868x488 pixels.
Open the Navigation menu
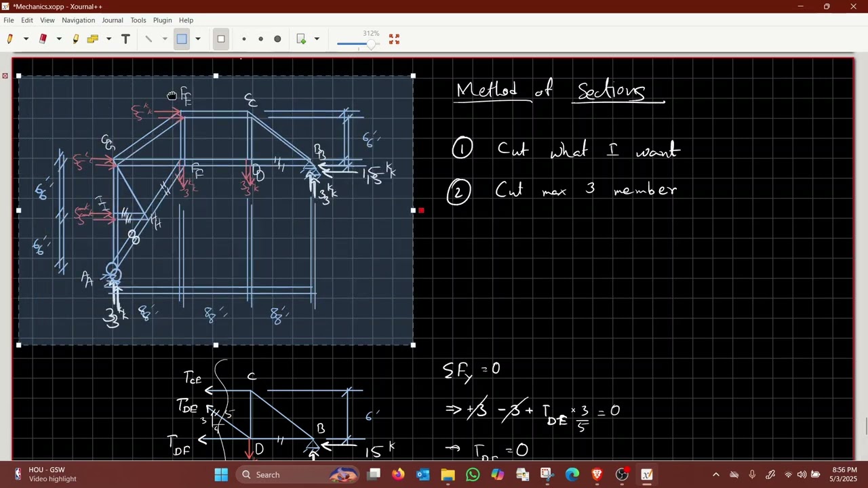coord(79,20)
